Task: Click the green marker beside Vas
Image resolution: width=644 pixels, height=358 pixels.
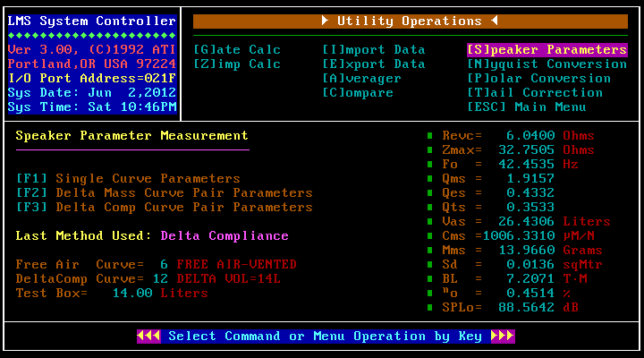Action: point(429,222)
